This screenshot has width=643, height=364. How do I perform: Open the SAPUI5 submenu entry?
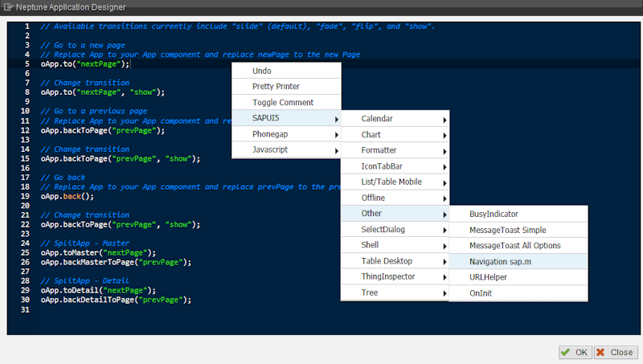(286, 118)
